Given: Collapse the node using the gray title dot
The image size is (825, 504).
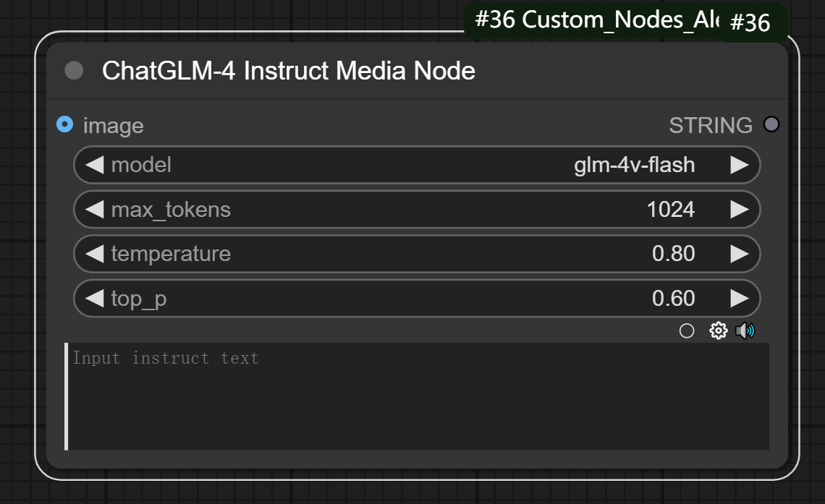Looking at the screenshot, I should 74,71.
